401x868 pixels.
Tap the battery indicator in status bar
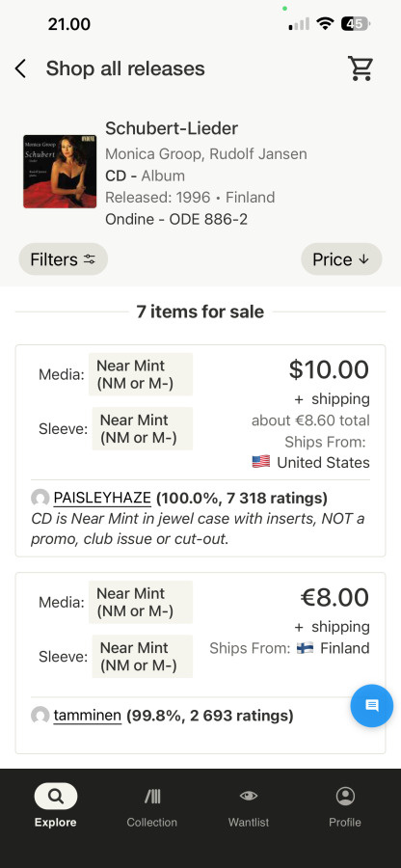356,24
